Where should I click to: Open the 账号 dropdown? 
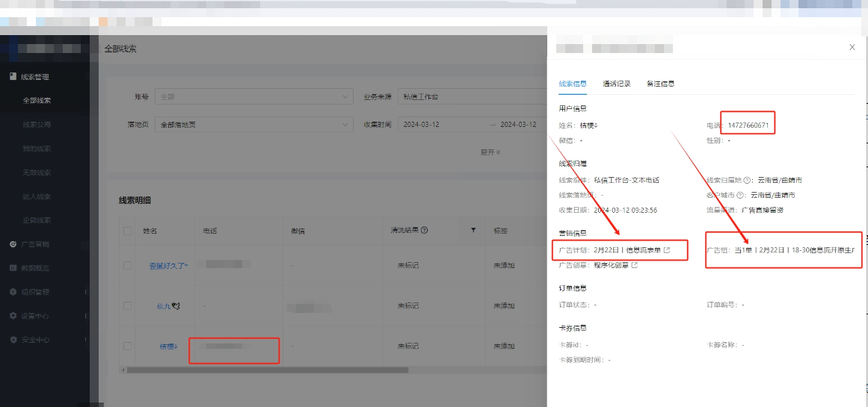click(x=254, y=96)
